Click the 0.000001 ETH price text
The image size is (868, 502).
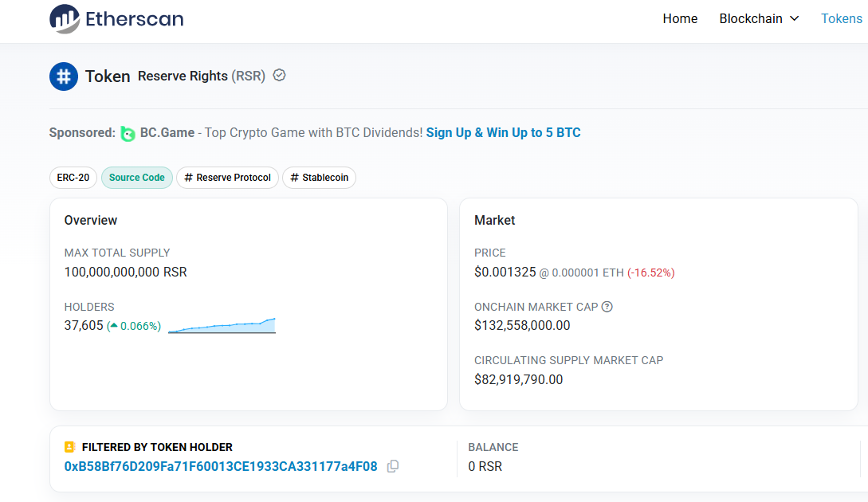(588, 273)
